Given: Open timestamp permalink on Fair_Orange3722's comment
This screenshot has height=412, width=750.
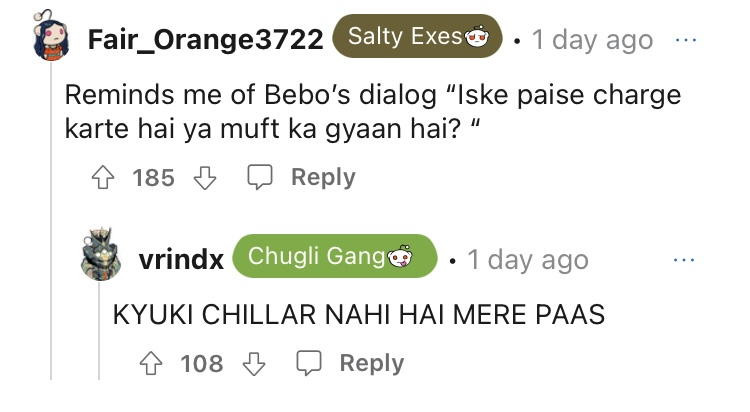Looking at the screenshot, I should click(592, 40).
